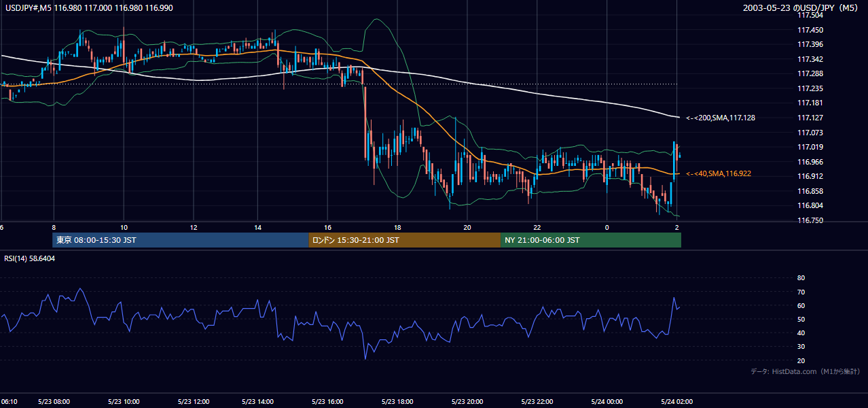Click price axis value 116.858
The height and width of the screenshot is (408, 868).
(x=809, y=191)
